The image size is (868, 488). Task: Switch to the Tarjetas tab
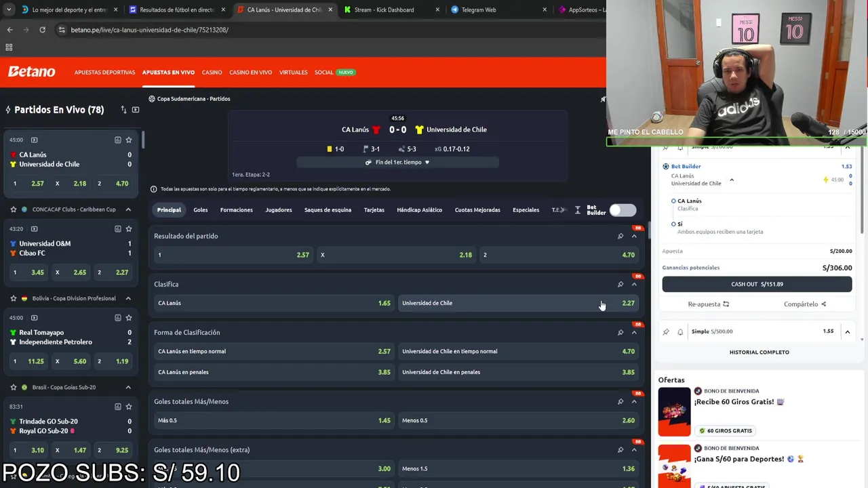pos(374,210)
